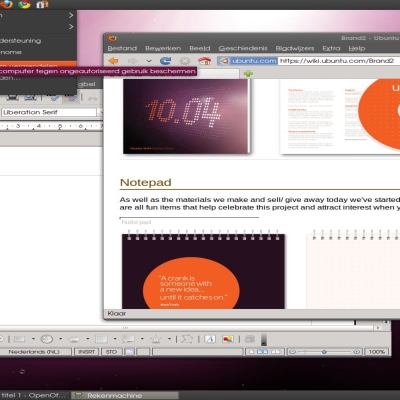This screenshot has height=400, width=400.
Task: Open Firefox Bestand menu
Action: [x=122, y=48]
